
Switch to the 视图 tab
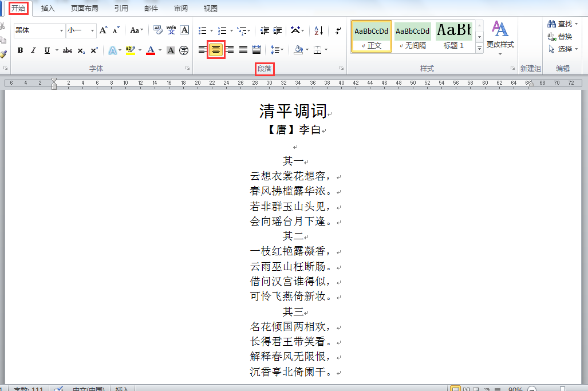(x=210, y=8)
